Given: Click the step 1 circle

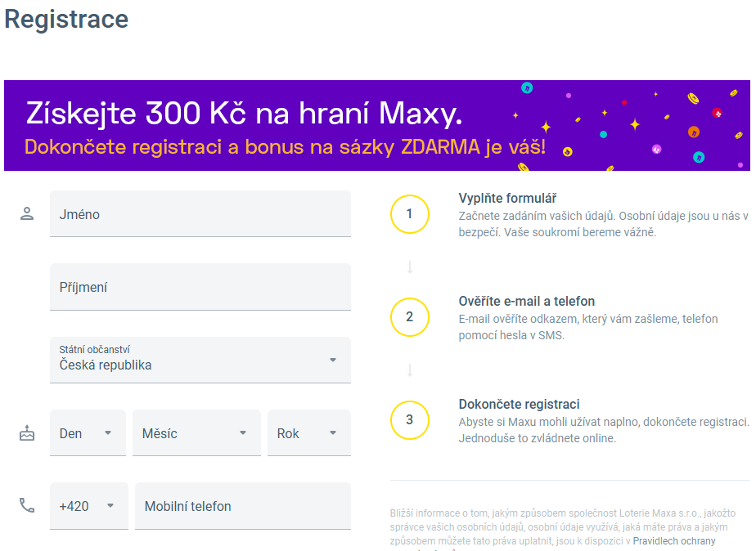Looking at the screenshot, I should click(409, 214).
